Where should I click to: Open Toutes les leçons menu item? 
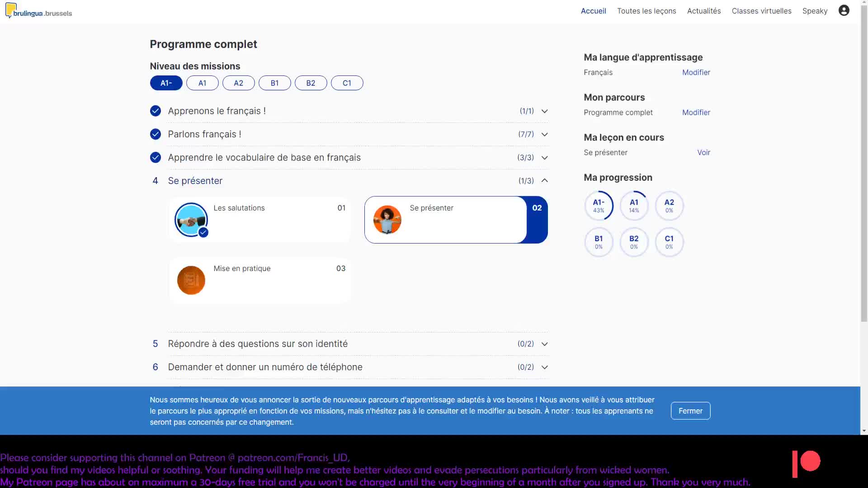coord(646,11)
